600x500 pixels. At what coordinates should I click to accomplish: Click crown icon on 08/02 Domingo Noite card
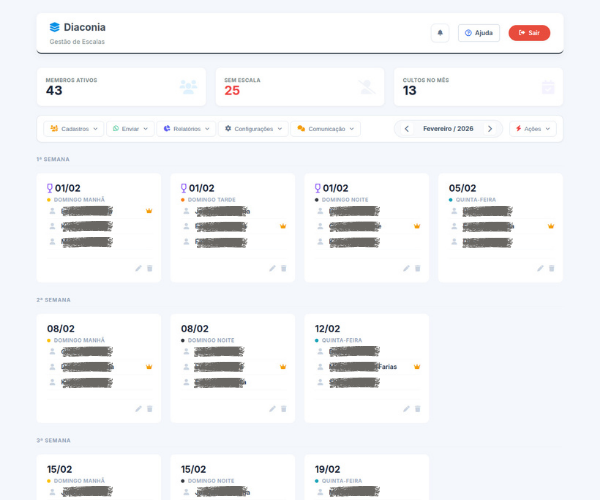tap(283, 367)
